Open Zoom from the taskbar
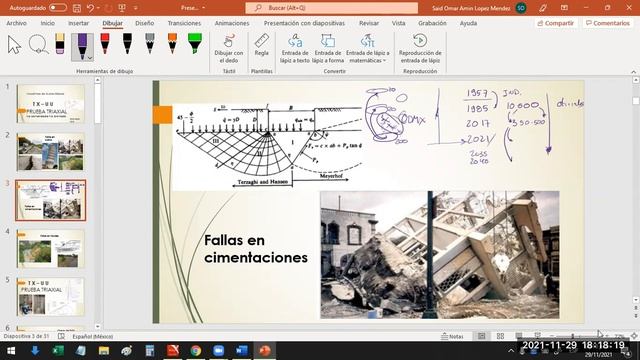The height and width of the screenshot is (360, 640). coord(219,351)
